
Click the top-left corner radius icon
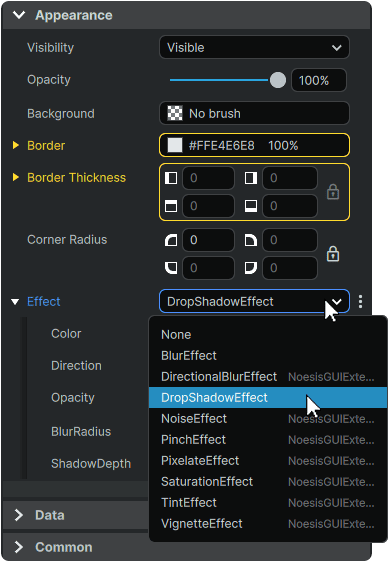[x=171, y=240]
